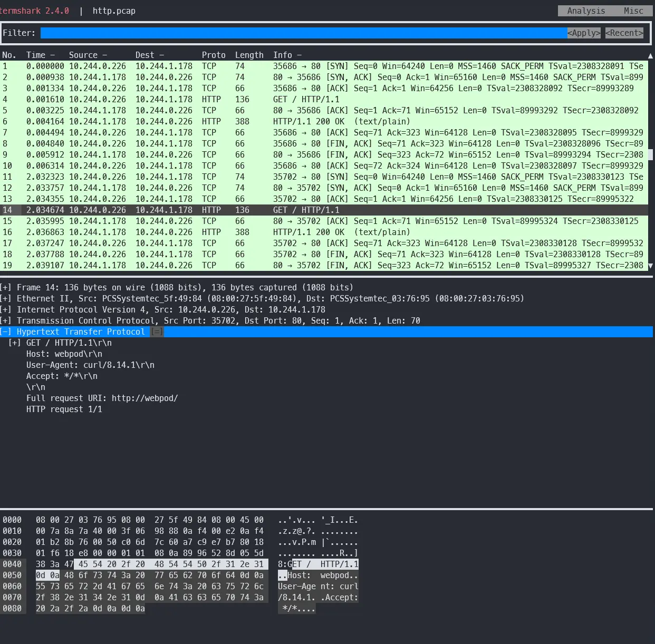This screenshot has width=655, height=644.
Task: Open the Analysis menu
Action: (x=586, y=11)
